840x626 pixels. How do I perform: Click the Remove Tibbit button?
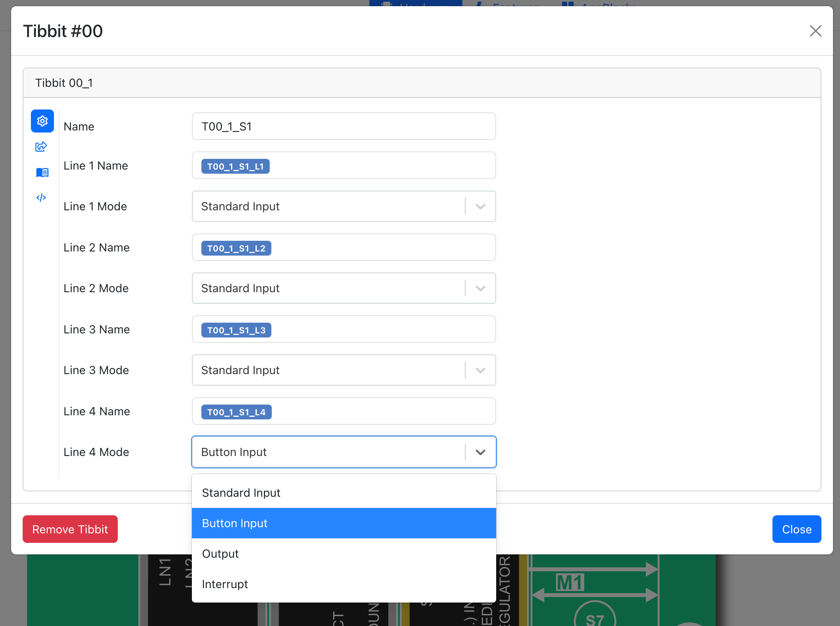pyautogui.click(x=70, y=529)
